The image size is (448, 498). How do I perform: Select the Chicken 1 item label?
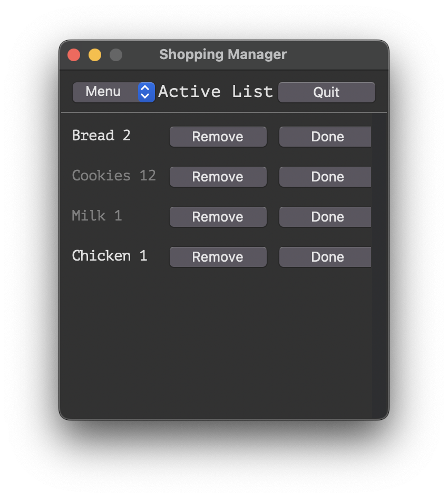[x=110, y=256]
